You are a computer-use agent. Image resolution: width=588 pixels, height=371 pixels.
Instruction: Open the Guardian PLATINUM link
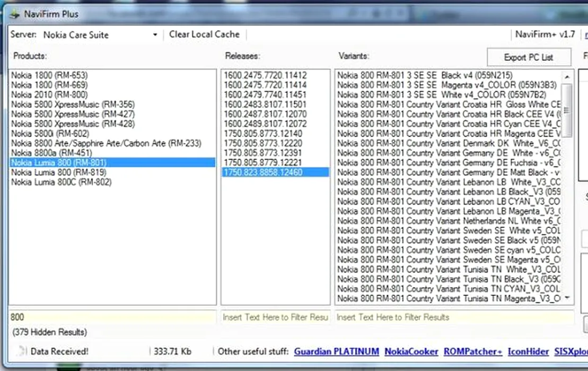click(336, 351)
